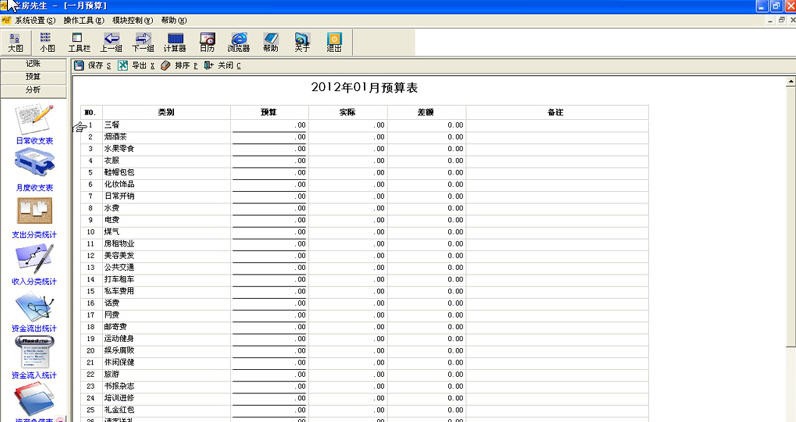Click the scrollbar up arrow

(x=791, y=82)
